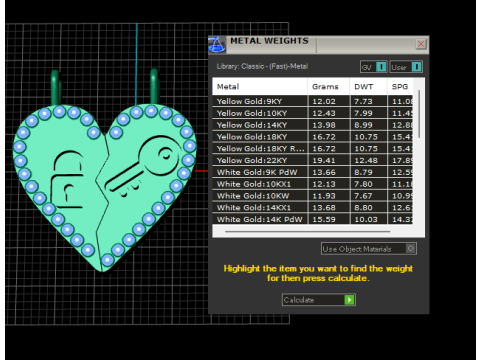
Task: Select the Yellow Gold:10KY row
Action: click(313, 113)
